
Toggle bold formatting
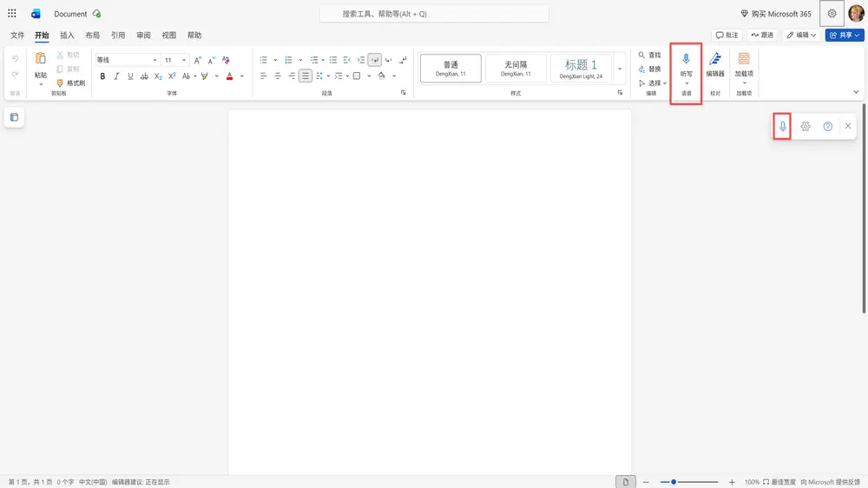pyautogui.click(x=102, y=76)
